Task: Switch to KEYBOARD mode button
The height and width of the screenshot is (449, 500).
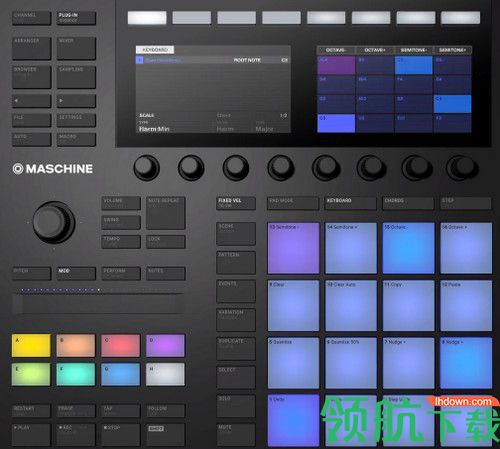Action: [351, 203]
